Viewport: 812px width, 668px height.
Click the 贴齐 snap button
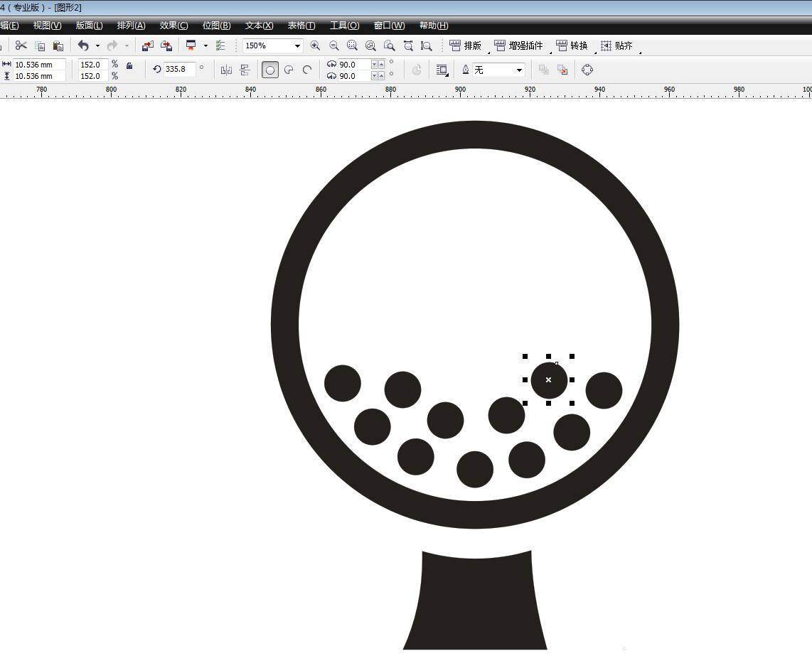(x=616, y=45)
